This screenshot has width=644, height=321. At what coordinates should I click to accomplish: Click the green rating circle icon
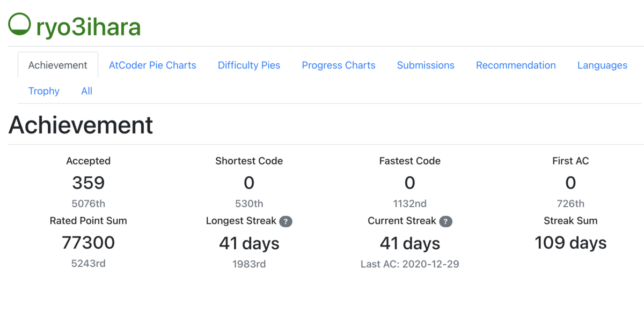(x=19, y=24)
